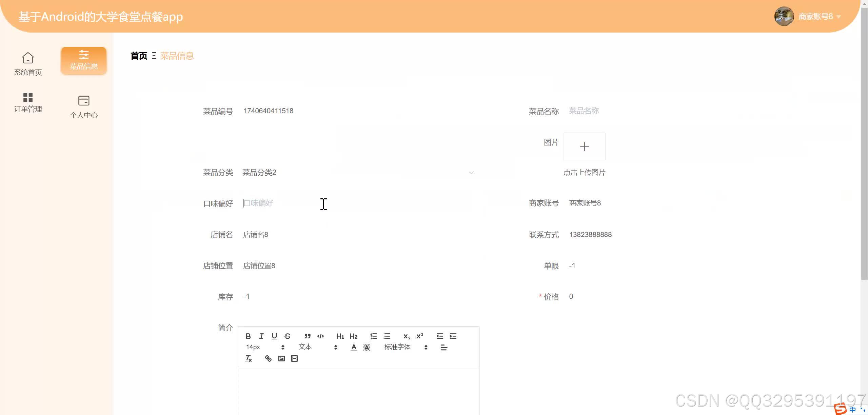Toggle strikethrough formatting in the editor

288,336
